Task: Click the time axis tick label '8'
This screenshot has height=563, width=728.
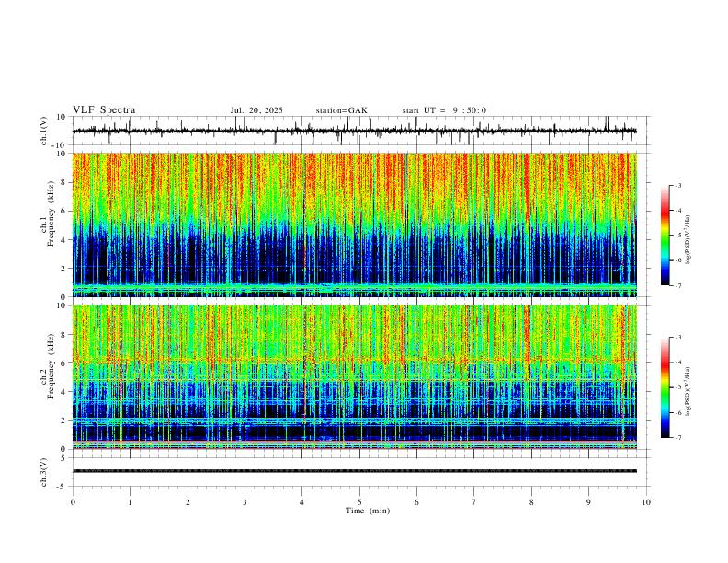Action: 531,502
